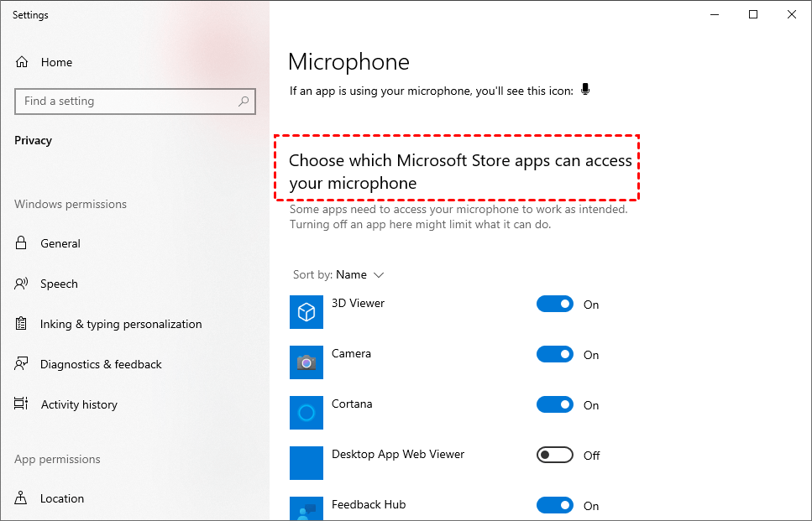Viewport: 812px width, 521px height.
Task: Turn off microphone access for 3D Viewer
Action: pyautogui.click(x=555, y=305)
